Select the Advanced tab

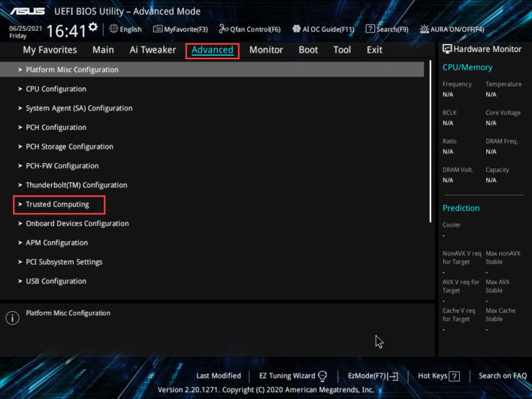(213, 50)
